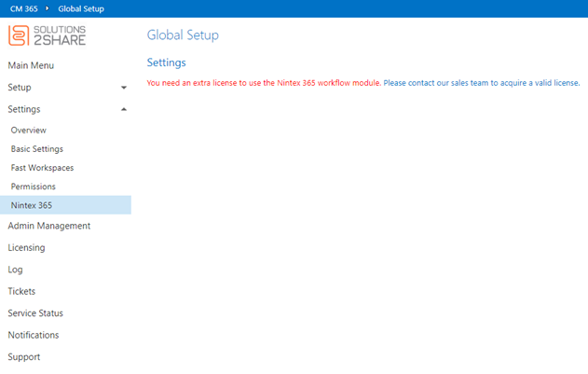
Task: Click the Solutions2Share logo
Action: click(x=48, y=35)
